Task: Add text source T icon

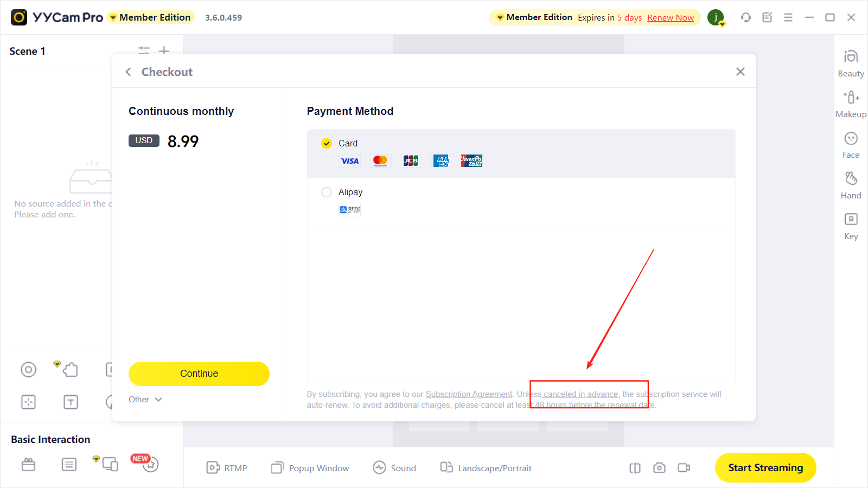Action: point(71,402)
